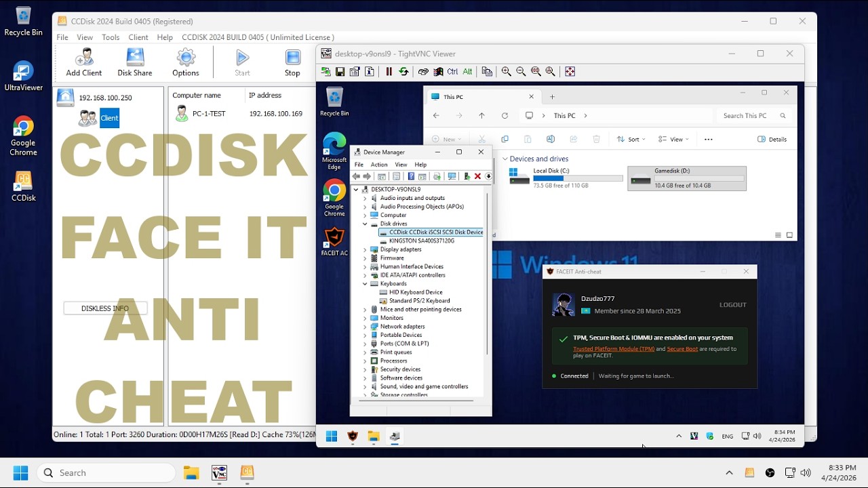Click LOGOUT in FACEIT Anti-cheat

pos(733,305)
